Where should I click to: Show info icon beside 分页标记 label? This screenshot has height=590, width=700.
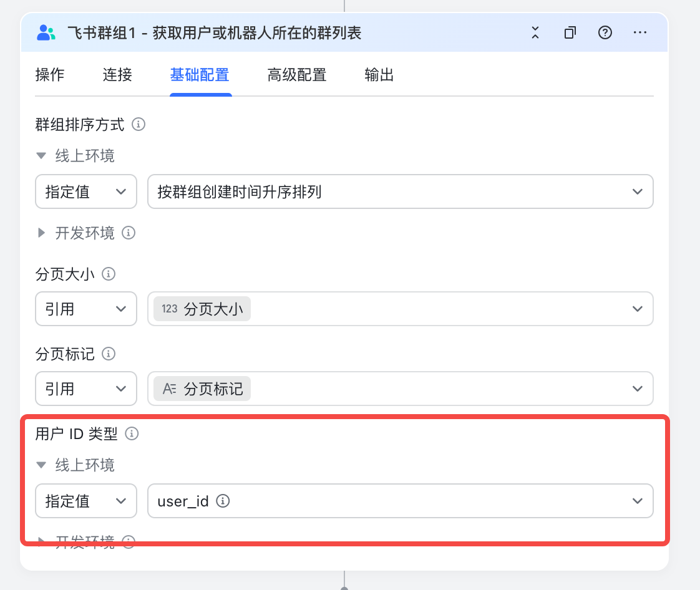click(109, 354)
